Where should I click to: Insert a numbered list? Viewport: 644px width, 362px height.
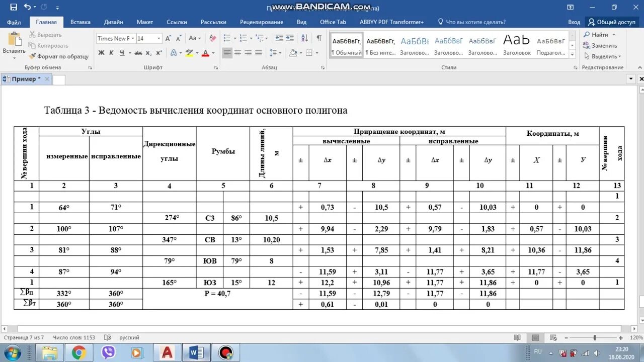tap(244, 38)
